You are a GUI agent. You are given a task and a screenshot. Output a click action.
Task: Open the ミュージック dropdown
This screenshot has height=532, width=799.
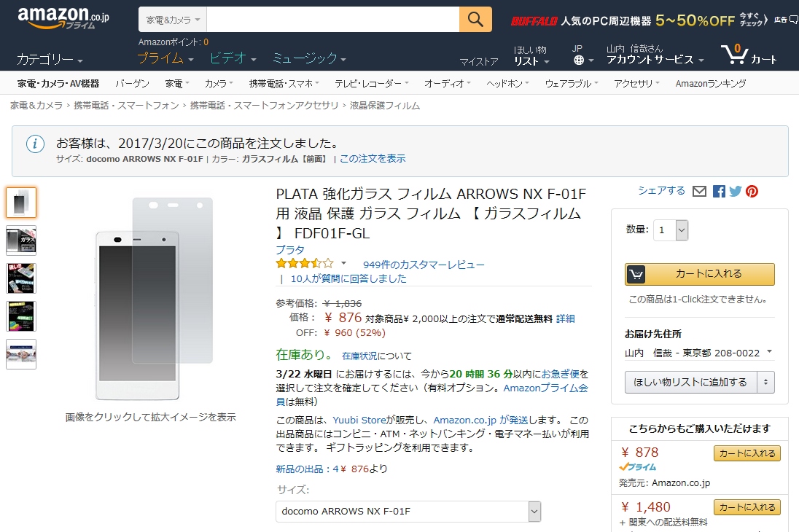coord(309,58)
